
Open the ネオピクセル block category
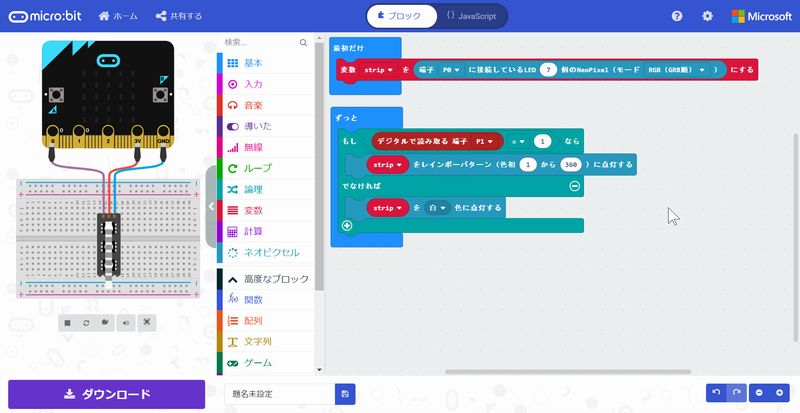(x=272, y=252)
